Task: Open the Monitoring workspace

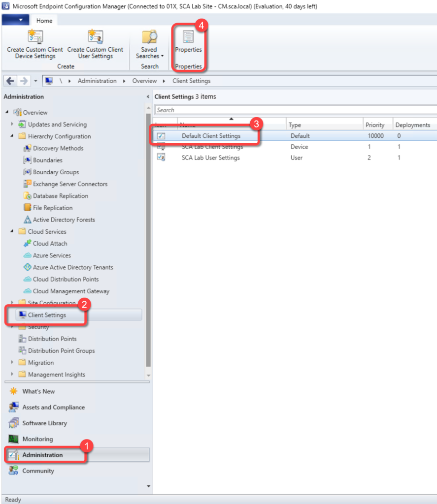Action: click(x=37, y=439)
